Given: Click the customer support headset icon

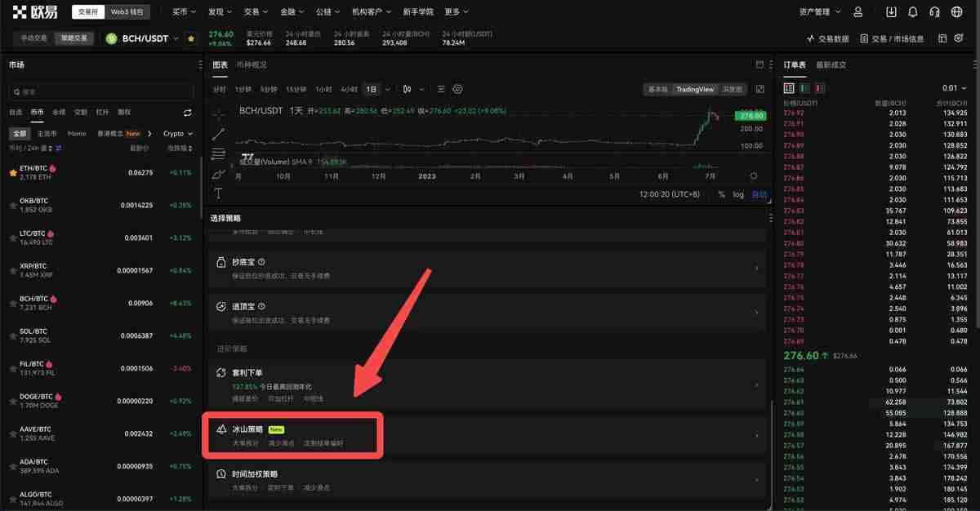Looking at the screenshot, I should pyautogui.click(x=934, y=11).
